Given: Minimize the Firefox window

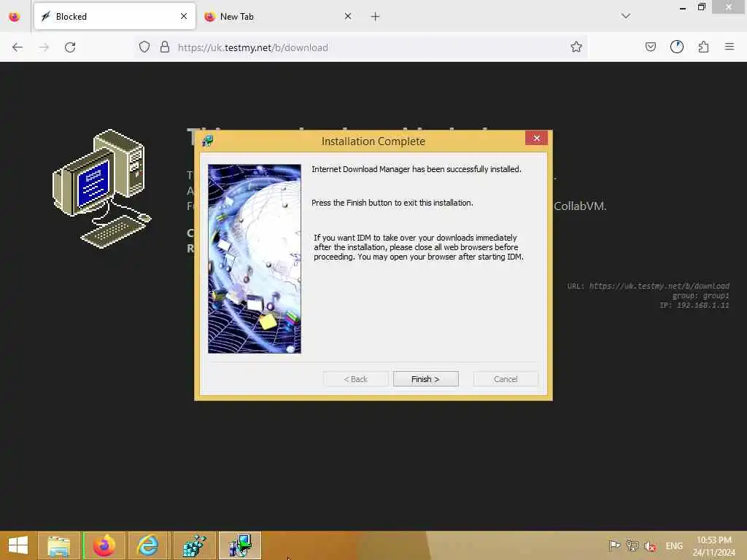Looking at the screenshot, I should pyautogui.click(x=683, y=7).
